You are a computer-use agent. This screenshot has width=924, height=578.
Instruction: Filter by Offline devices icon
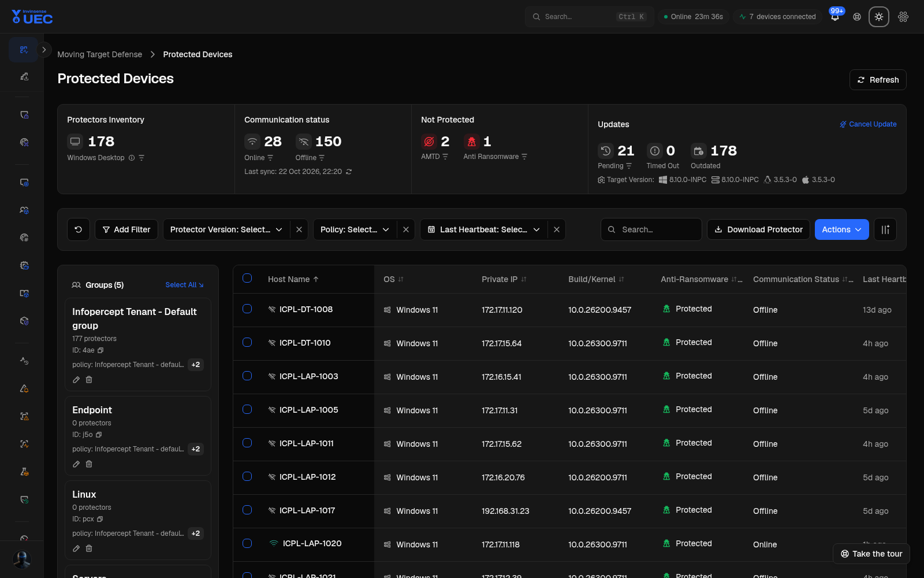point(322,158)
